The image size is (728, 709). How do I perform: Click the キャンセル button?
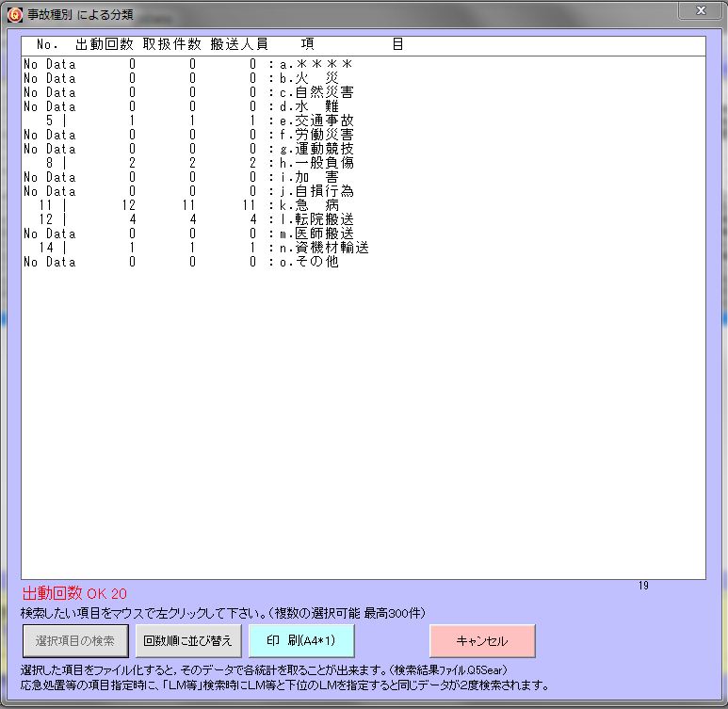pos(482,641)
